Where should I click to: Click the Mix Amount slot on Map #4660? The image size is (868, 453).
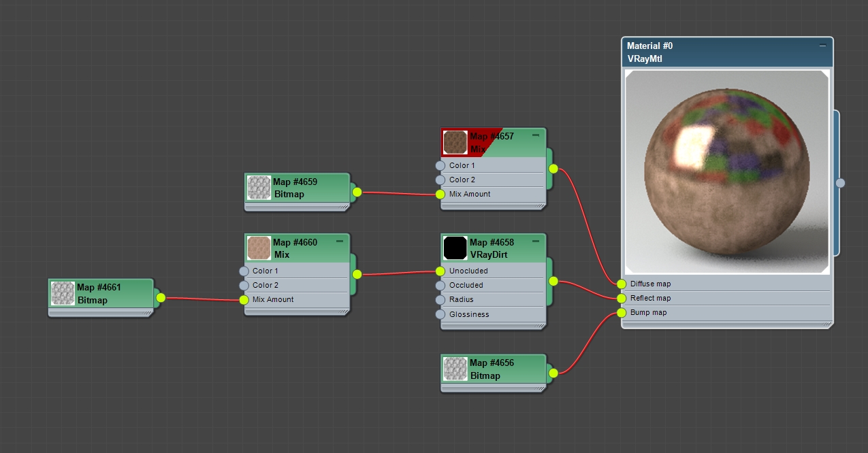pos(272,299)
